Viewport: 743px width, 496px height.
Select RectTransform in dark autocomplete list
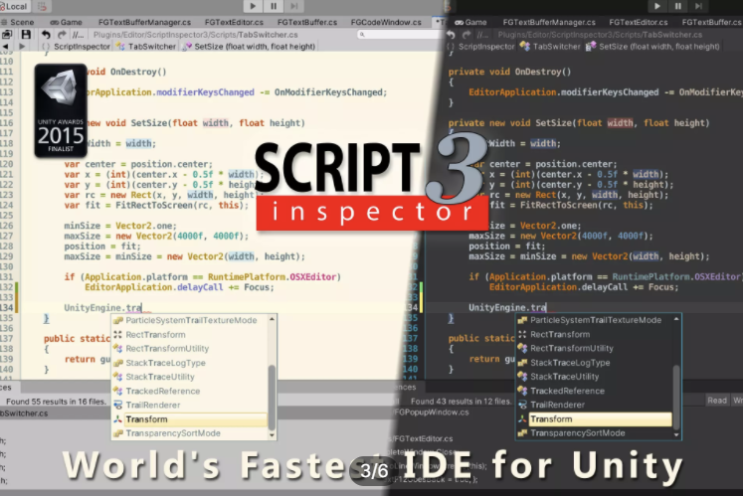click(x=595, y=334)
